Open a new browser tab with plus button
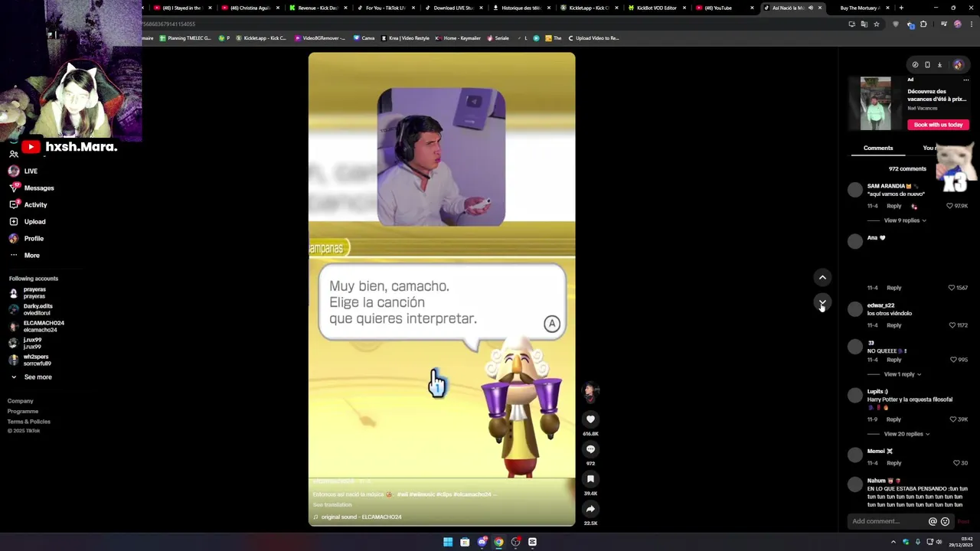The height and width of the screenshot is (551, 980). coord(901,8)
